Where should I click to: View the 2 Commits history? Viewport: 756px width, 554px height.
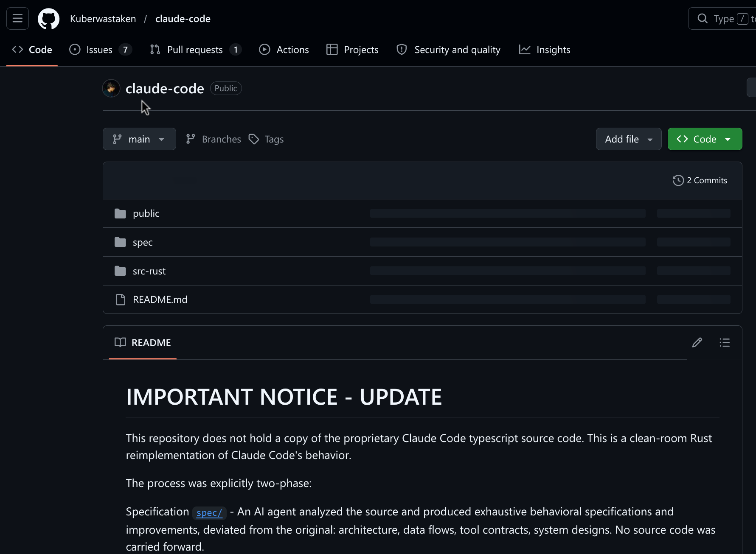coord(700,180)
